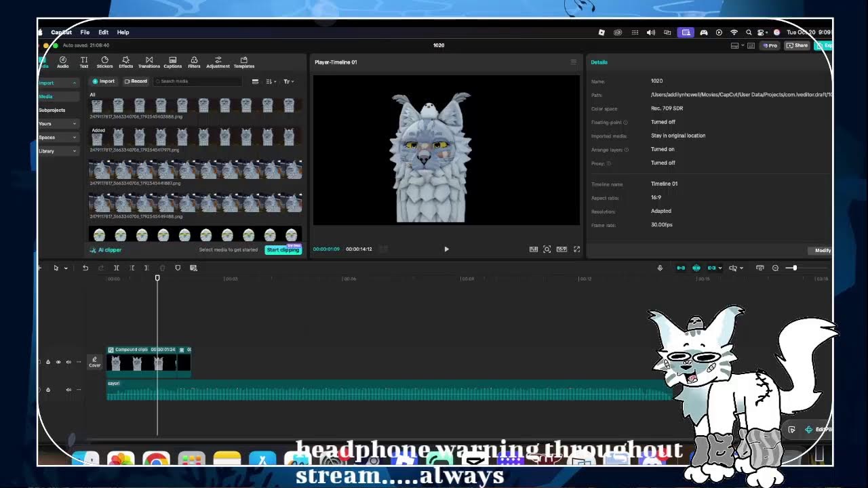Toggle the auto snapping icon

click(696, 268)
